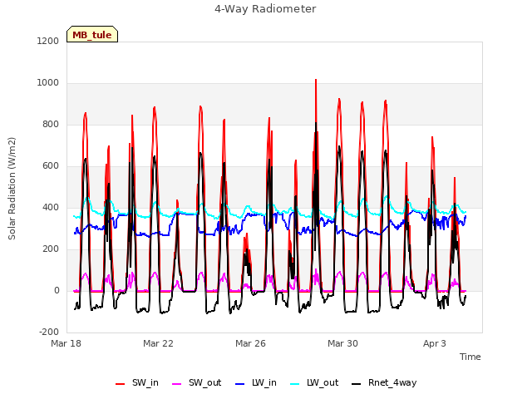Screen dimensions: 532x399
Task: Click the red SW_in legend swatch
Action: [x=120, y=384]
